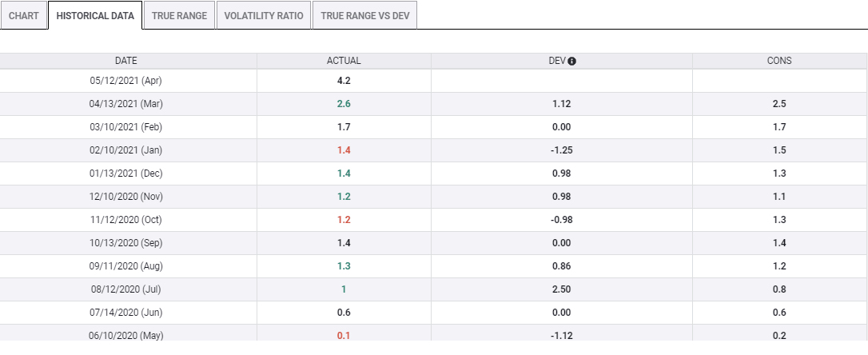Click the 4.2 actual value for April
Image resolution: width=868 pixels, height=355 pixels.
[344, 81]
